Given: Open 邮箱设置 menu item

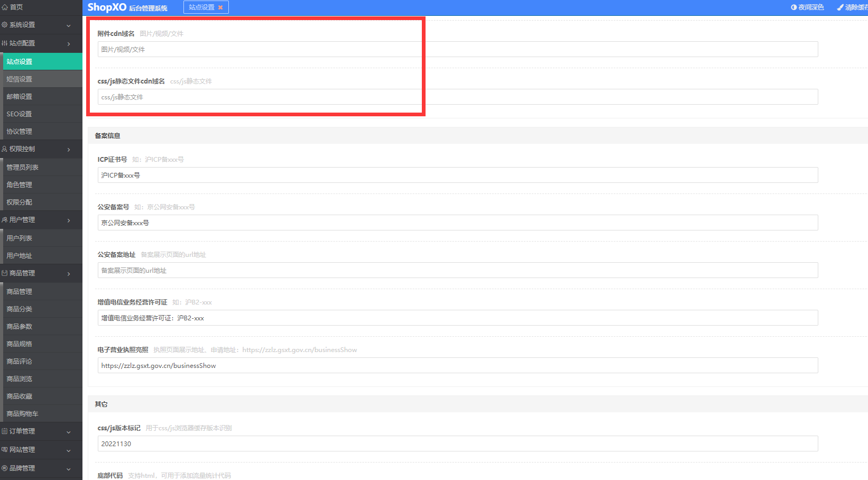Looking at the screenshot, I should (42, 96).
